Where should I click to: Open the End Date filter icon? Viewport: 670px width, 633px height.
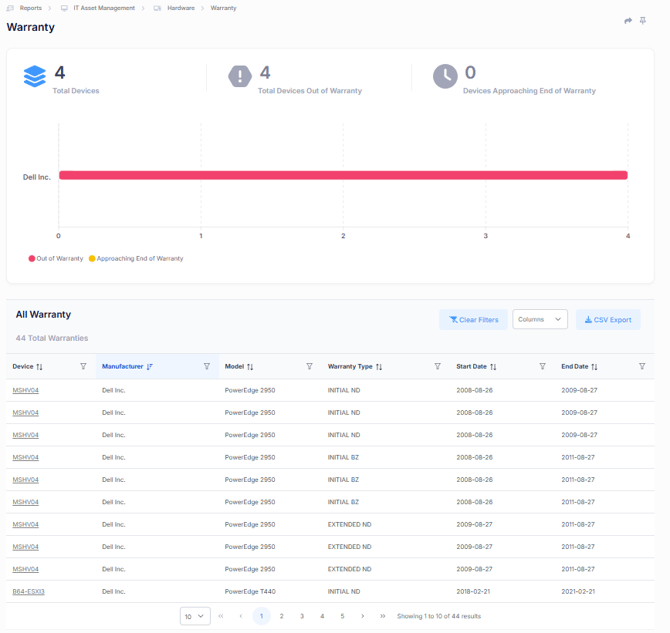coord(642,367)
